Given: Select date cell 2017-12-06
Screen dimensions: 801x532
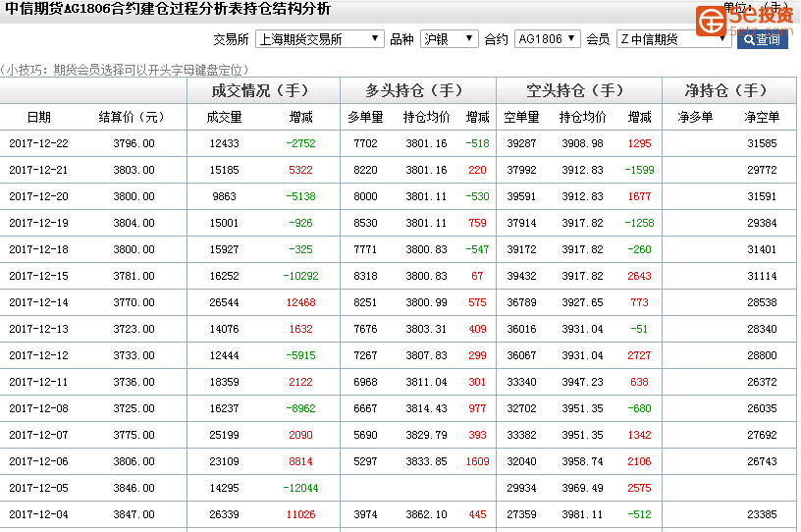Looking at the screenshot, I should tap(38, 462).
